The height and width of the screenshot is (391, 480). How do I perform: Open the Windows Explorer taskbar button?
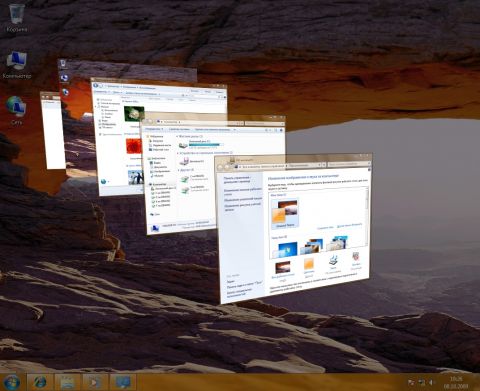[x=68, y=382]
